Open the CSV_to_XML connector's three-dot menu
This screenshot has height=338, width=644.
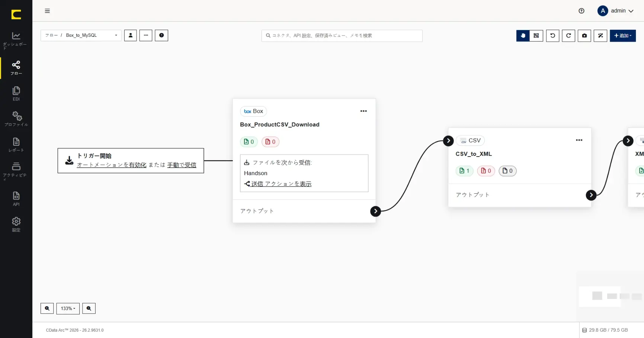579,140
